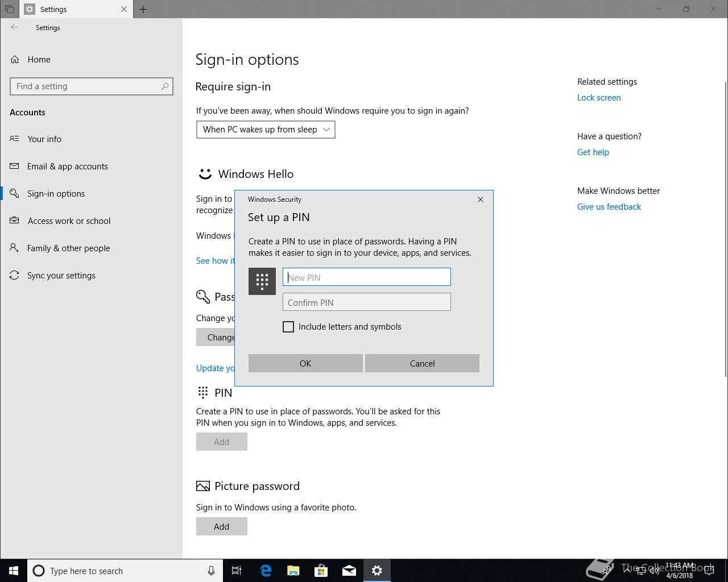Click the volume icon in system tray
Viewport: 728px width, 582px height.
[x=655, y=571]
